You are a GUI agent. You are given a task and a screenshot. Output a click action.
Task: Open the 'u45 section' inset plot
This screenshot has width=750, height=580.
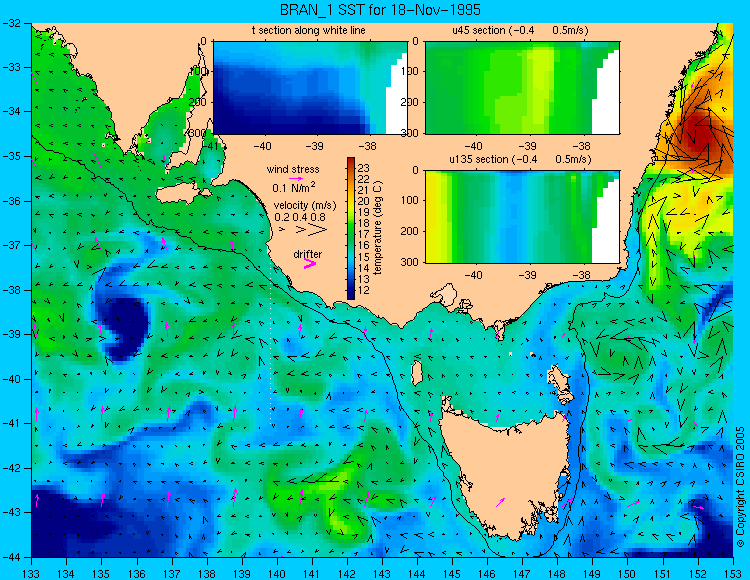522,88
